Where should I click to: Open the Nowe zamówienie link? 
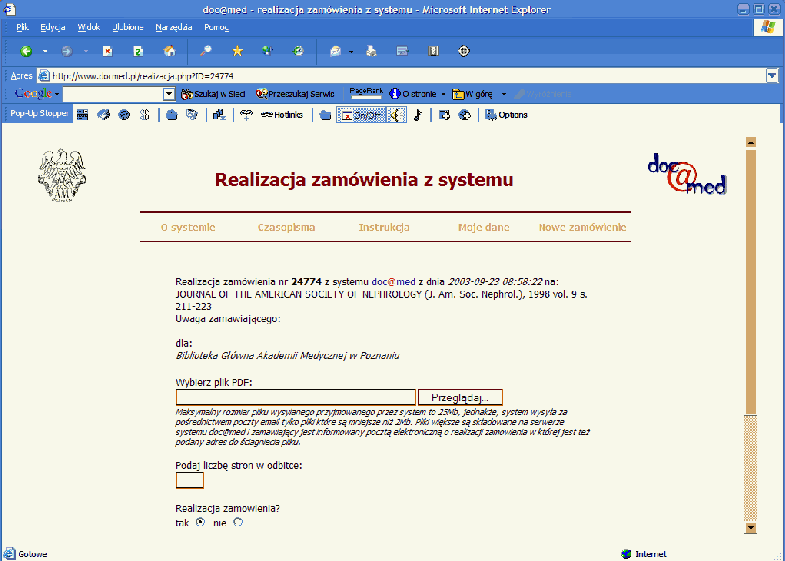(x=583, y=227)
